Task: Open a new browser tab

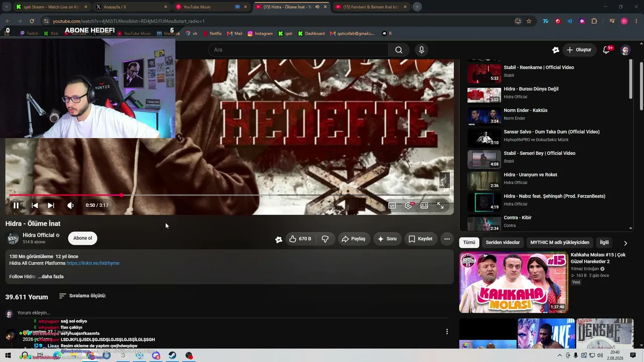Action: [417, 7]
